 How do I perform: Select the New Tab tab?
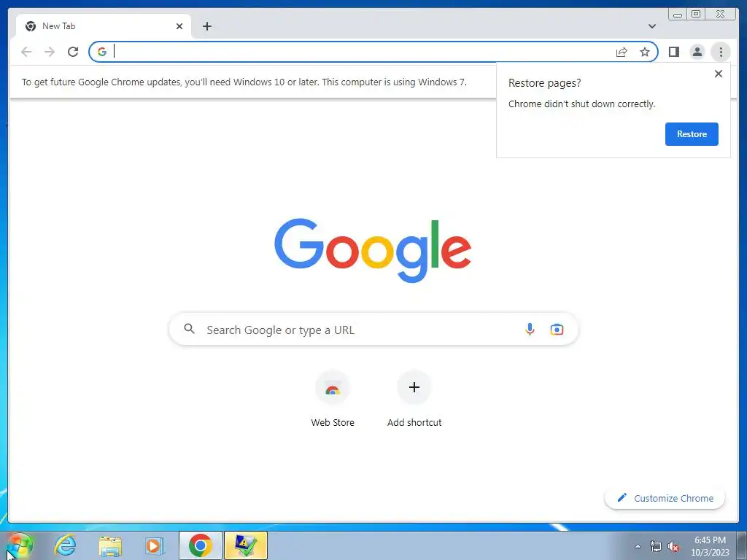[x=104, y=26]
